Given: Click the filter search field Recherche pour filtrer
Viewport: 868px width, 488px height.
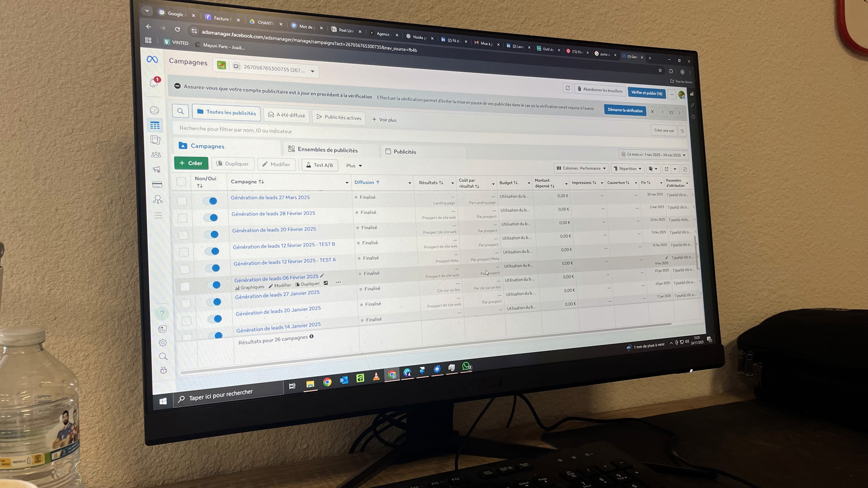Looking at the screenshot, I should (x=236, y=130).
